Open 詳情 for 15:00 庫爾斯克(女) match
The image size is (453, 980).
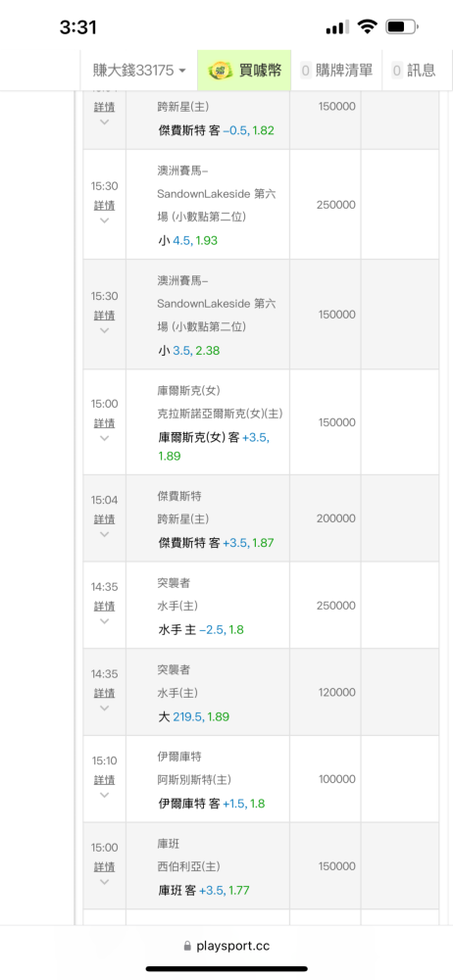pyautogui.click(x=105, y=423)
